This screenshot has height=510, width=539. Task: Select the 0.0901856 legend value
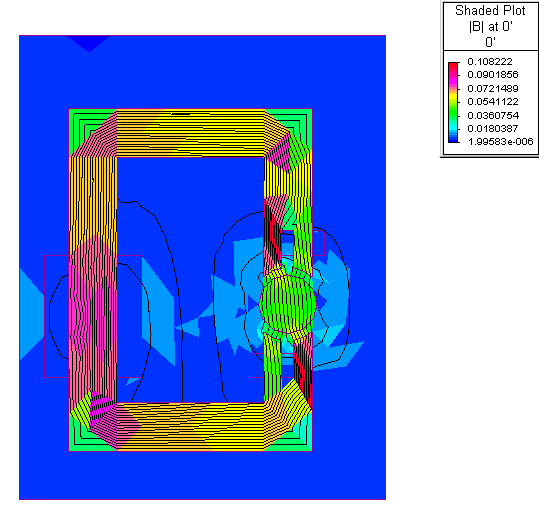(493, 75)
